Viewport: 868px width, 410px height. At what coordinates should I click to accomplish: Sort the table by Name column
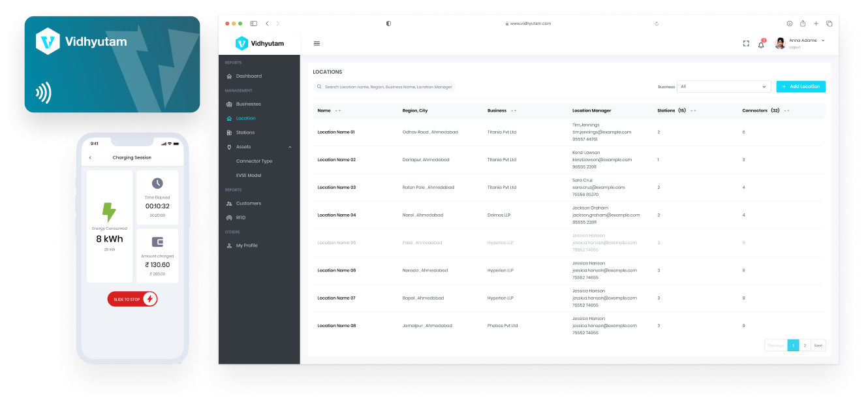point(338,111)
